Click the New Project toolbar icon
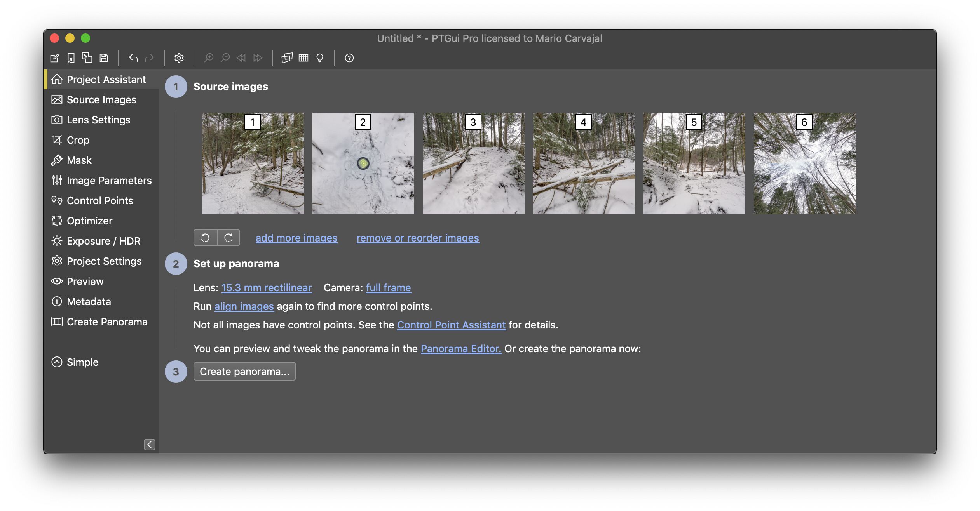This screenshot has height=511, width=980. (54, 58)
